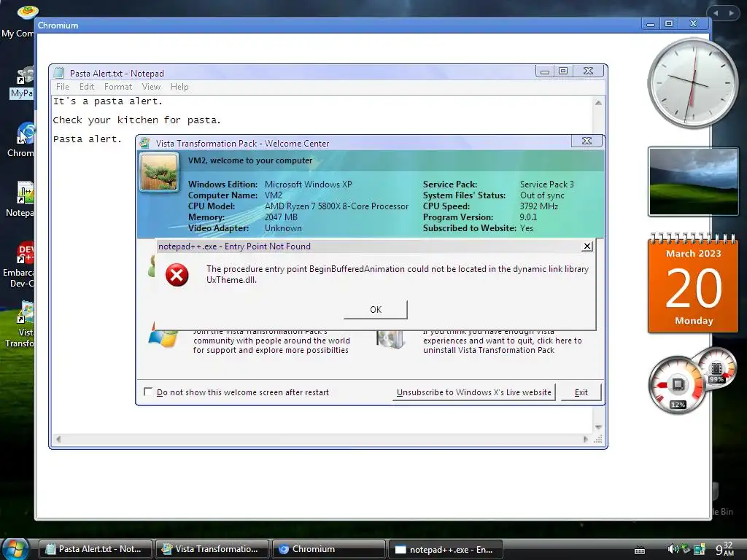Minimize the Pasta Alert.txt Notepad window
747x560 pixels.
[544, 71]
